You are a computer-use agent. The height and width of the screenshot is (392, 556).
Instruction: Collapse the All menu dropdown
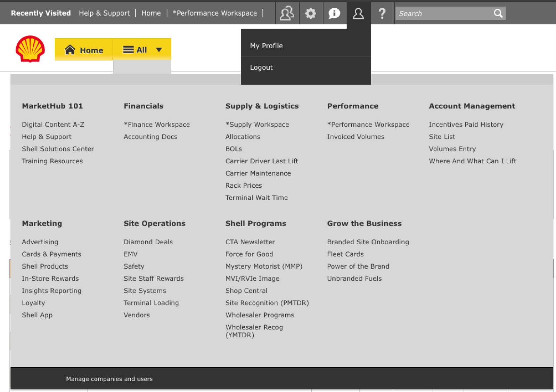pos(142,50)
